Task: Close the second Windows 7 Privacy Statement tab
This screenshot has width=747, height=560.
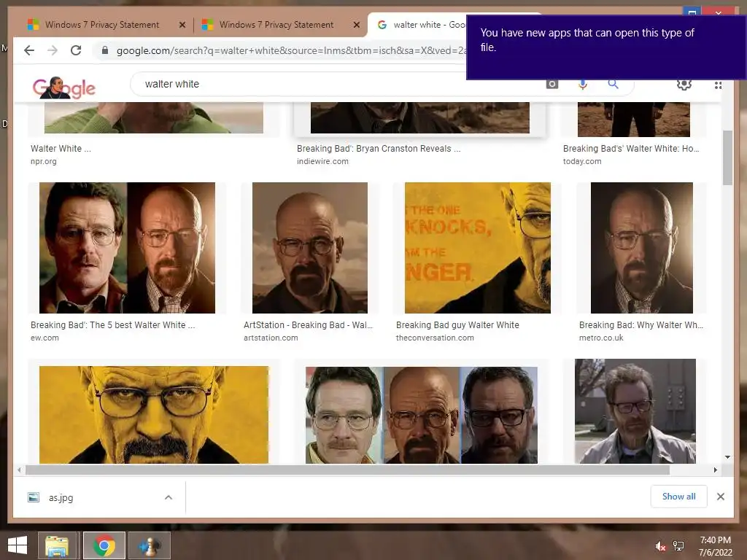Action: point(356,25)
